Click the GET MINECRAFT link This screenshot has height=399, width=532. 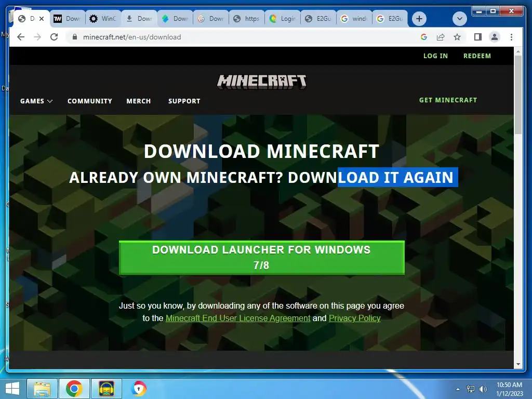(x=448, y=100)
